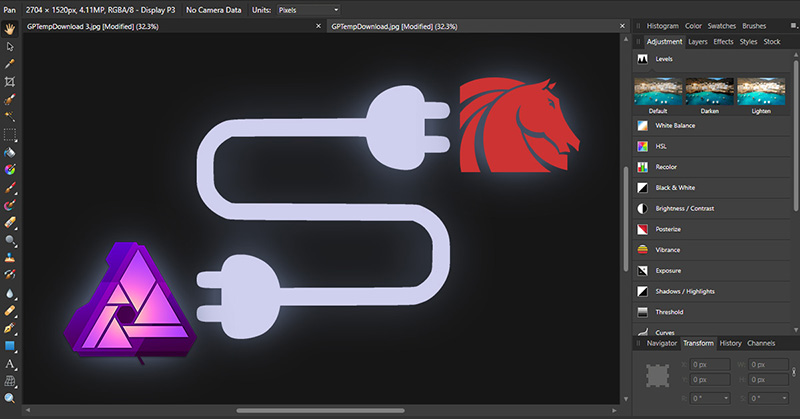800x419 pixels.
Task: Toggle the aspect ratio lock link
Action: click(x=793, y=372)
